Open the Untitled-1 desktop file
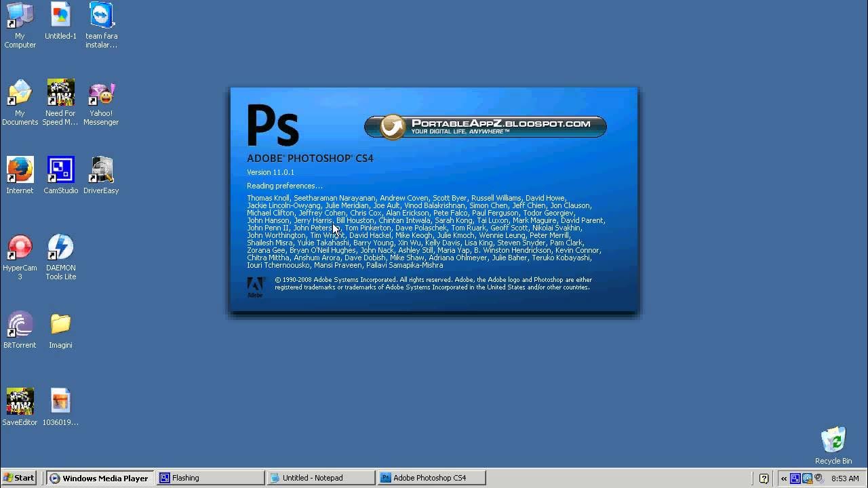Viewport: 868px width, 488px height. [x=60, y=21]
